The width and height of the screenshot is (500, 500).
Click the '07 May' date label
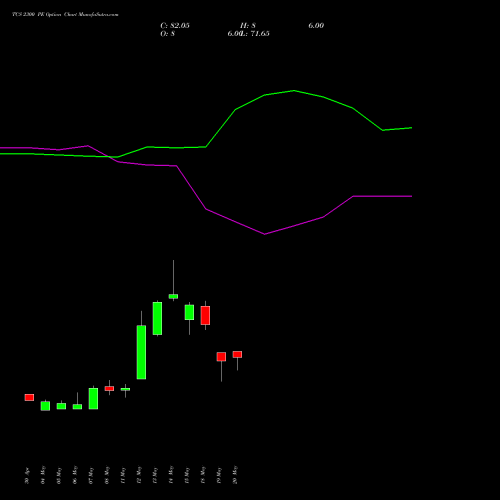tap(91, 475)
